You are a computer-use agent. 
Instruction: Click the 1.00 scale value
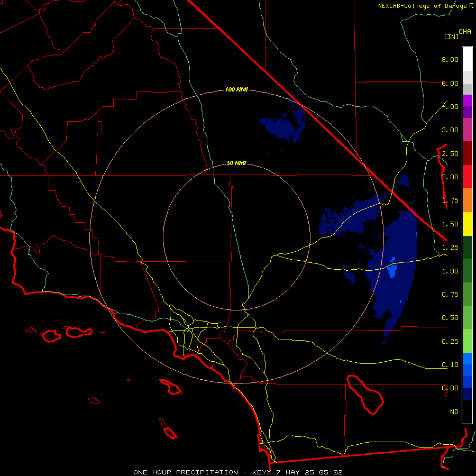pyautogui.click(x=450, y=271)
